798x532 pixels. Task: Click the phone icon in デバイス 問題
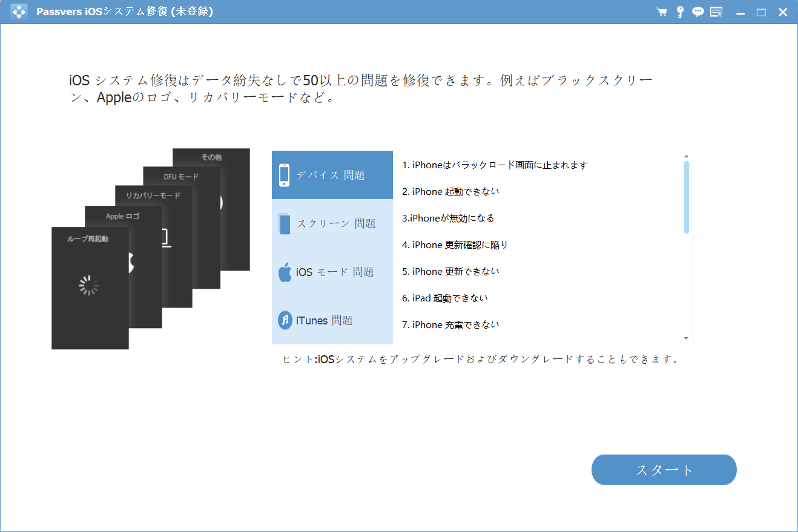(x=284, y=175)
